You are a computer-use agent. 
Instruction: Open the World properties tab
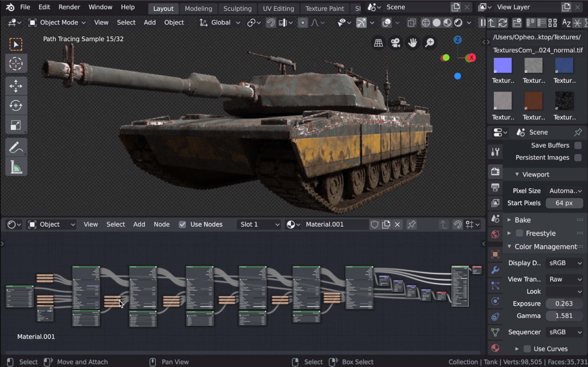495,234
